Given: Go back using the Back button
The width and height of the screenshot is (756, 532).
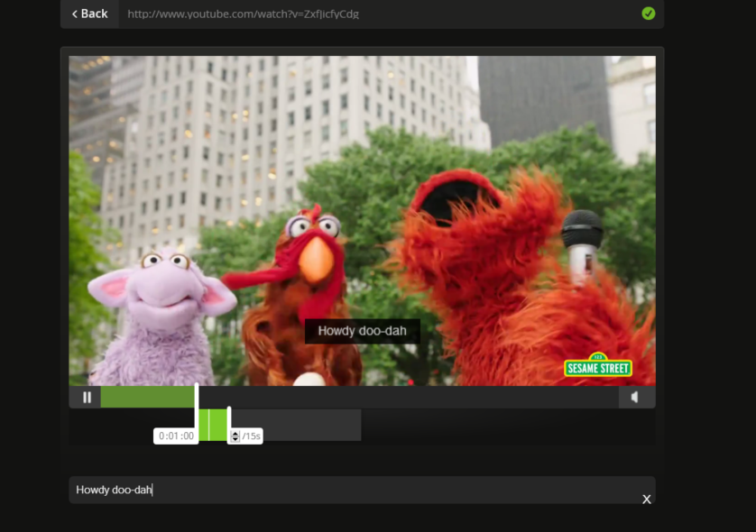Looking at the screenshot, I should (89, 14).
